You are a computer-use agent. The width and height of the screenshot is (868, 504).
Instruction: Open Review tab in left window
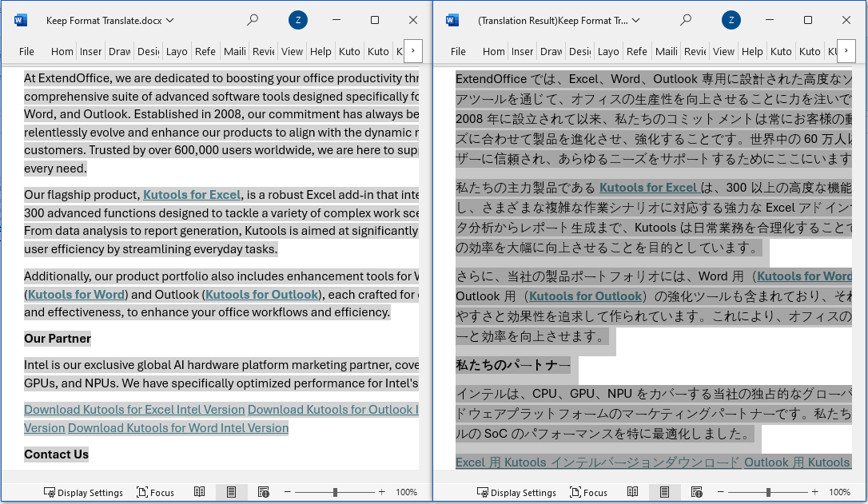(x=264, y=51)
